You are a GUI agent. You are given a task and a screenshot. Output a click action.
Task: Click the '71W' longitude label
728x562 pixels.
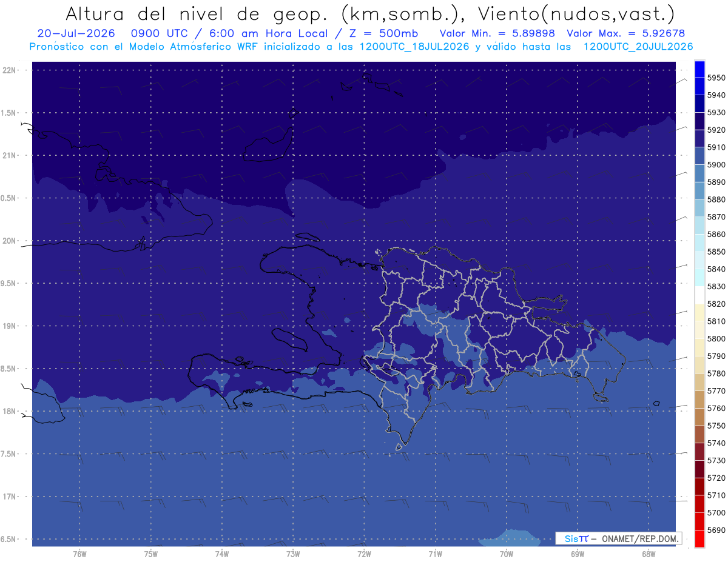tap(435, 554)
